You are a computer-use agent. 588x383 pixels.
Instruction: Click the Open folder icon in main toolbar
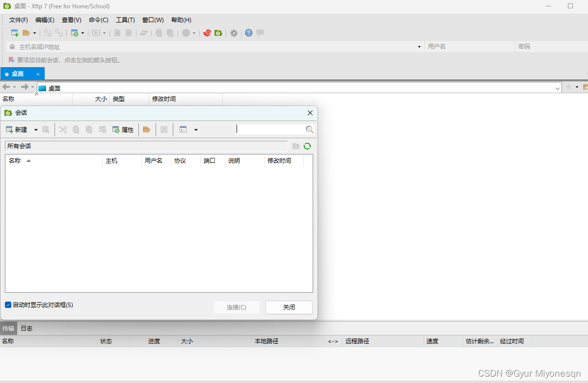[x=26, y=33]
